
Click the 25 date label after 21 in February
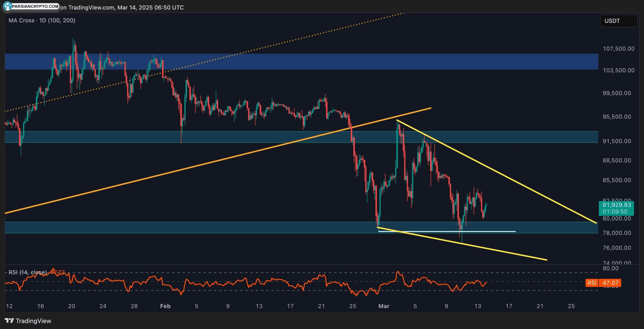(x=353, y=306)
